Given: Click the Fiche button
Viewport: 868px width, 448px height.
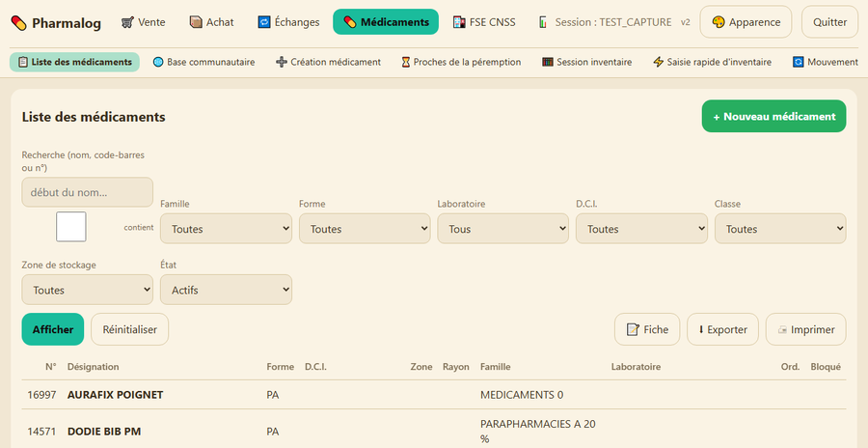Looking at the screenshot, I should click(x=647, y=329).
